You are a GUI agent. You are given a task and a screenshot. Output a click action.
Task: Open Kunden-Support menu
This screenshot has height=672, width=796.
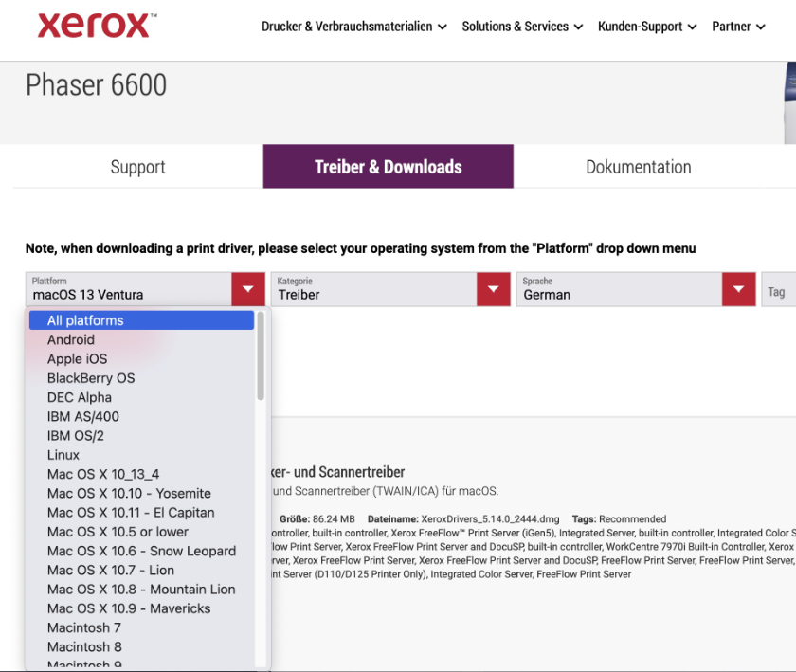[x=646, y=27]
